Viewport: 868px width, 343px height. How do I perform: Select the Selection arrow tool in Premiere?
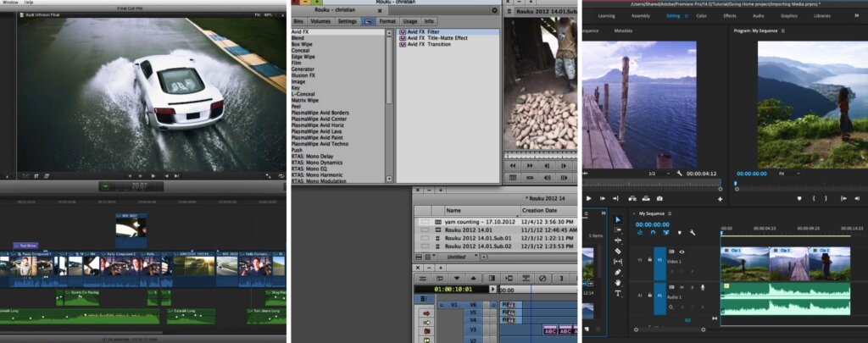[x=618, y=219]
